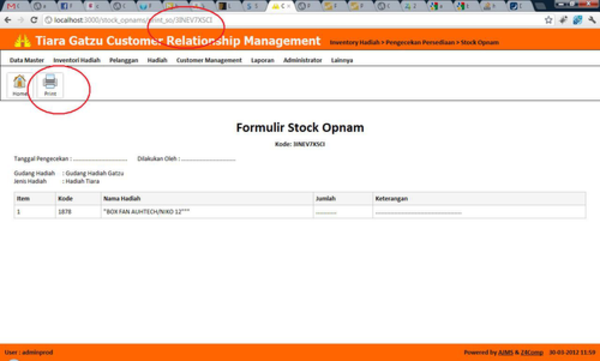600x361 pixels.
Task: Click the User : adminprod footer text
Action: pyautogui.click(x=29, y=352)
